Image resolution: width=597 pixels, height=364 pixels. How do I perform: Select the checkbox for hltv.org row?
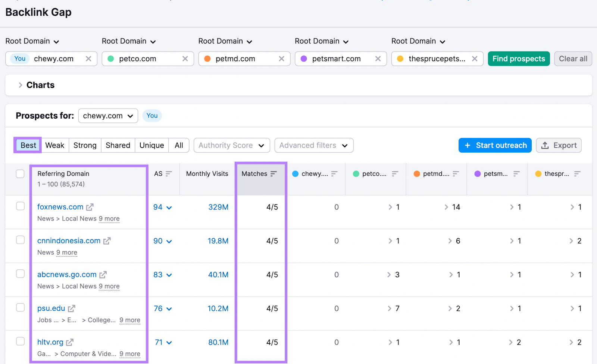click(x=20, y=341)
